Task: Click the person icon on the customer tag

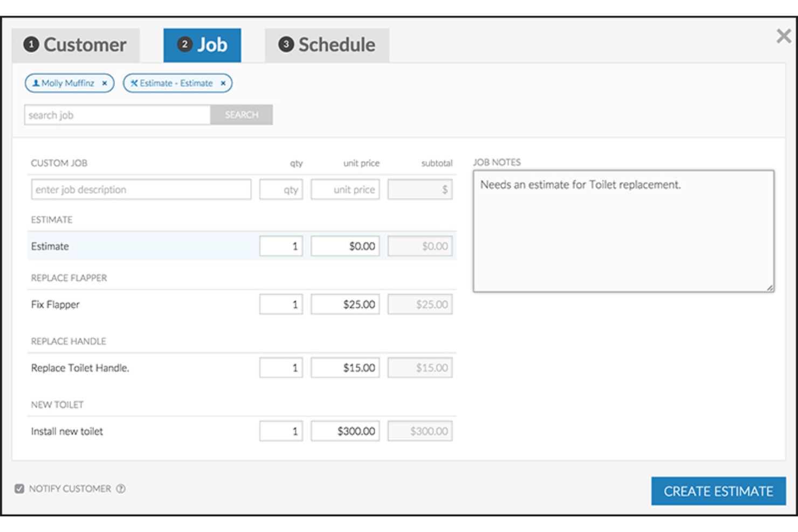Action: click(x=35, y=83)
